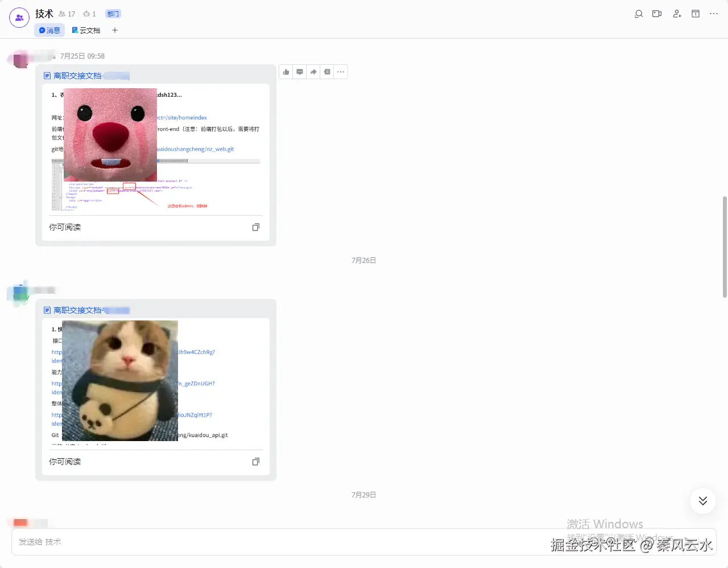Copy the document using the copy icon
This screenshot has width=728, height=568.
pyautogui.click(x=255, y=227)
